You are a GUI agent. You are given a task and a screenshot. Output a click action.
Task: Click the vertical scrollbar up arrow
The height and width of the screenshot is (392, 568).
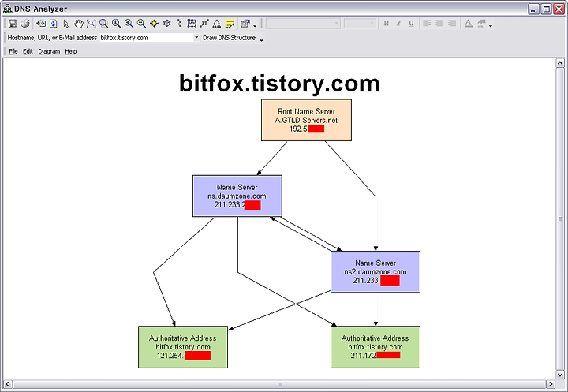pos(560,63)
